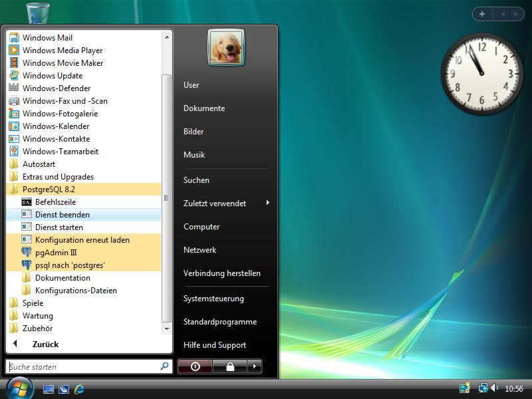Expand the Zuletzt verwendet submenu
This screenshot has height=399, width=532.
226,203
